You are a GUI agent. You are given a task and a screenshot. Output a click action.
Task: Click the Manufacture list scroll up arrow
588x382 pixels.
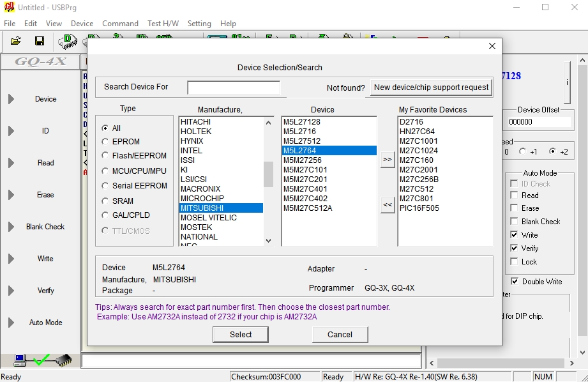pyautogui.click(x=268, y=123)
